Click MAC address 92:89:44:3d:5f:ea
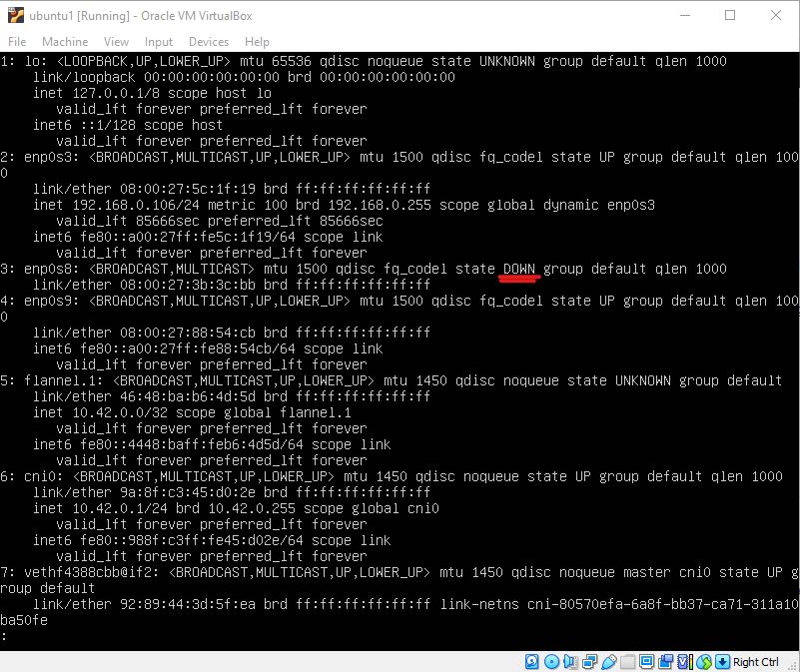 tap(187, 605)
